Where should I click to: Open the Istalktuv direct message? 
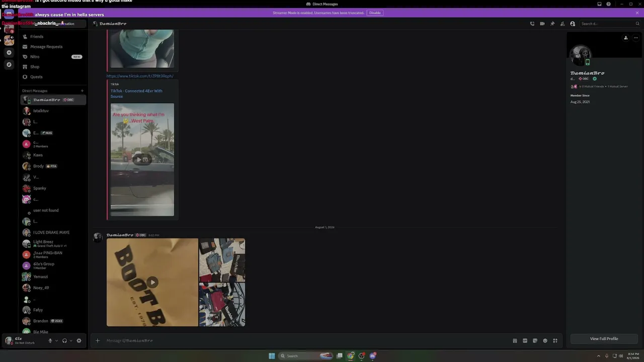tap(53, 111)
